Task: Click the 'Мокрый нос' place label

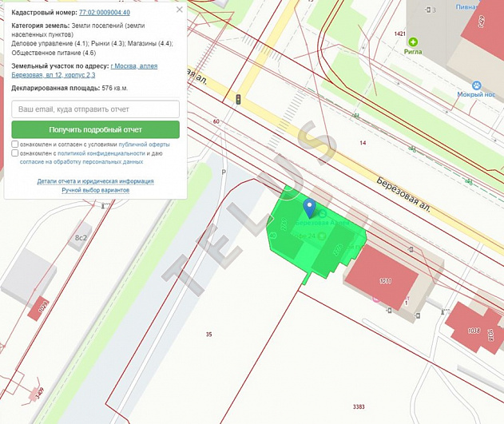Action: point(476,94)
